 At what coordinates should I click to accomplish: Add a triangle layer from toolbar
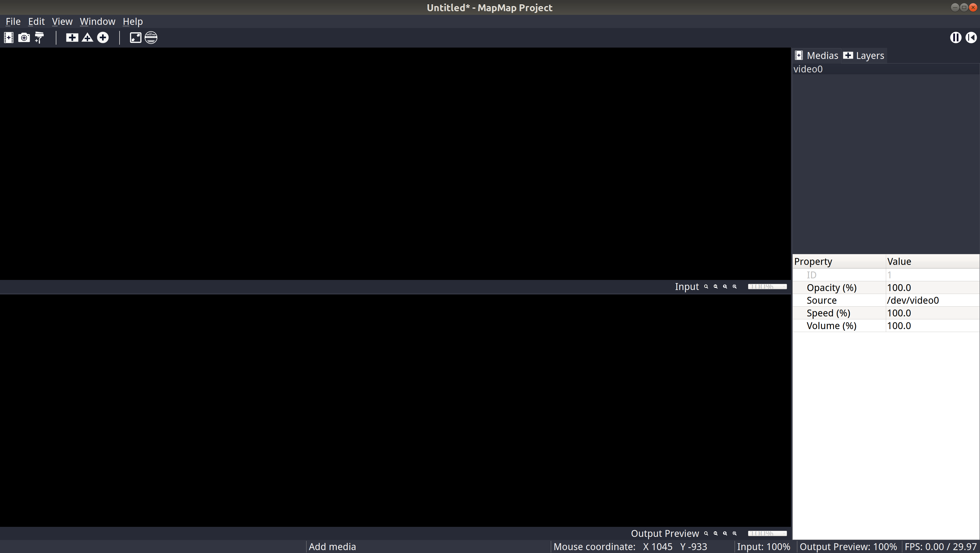coord(88,38)
